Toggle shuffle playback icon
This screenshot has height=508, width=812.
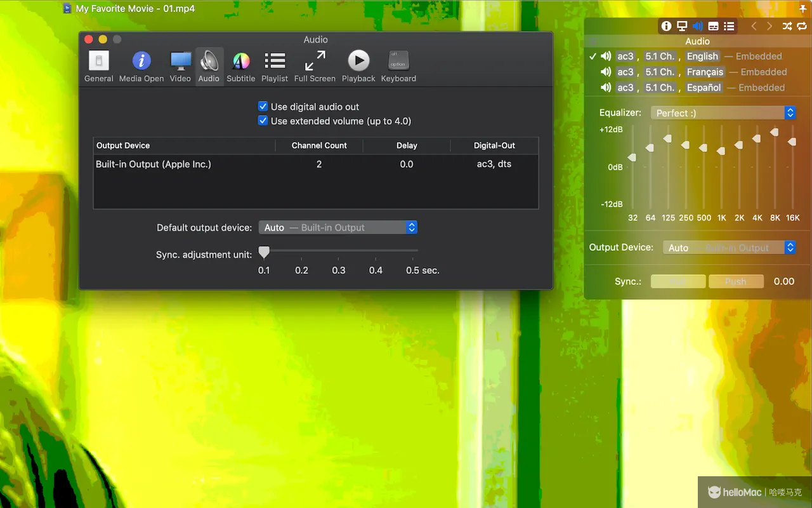click(787, 26)
